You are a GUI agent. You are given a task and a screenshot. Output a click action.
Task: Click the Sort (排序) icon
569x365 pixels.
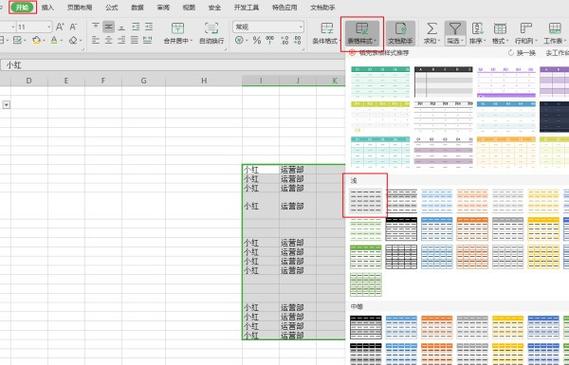(478, 28)
